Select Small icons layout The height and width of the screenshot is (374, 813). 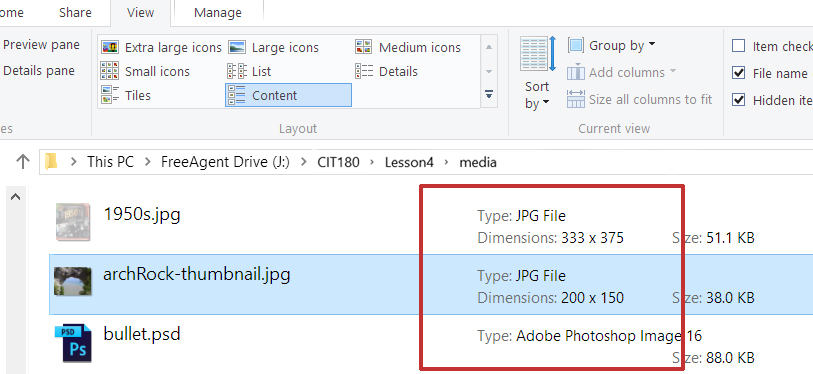pyautogui.click(x=145, y=72)
